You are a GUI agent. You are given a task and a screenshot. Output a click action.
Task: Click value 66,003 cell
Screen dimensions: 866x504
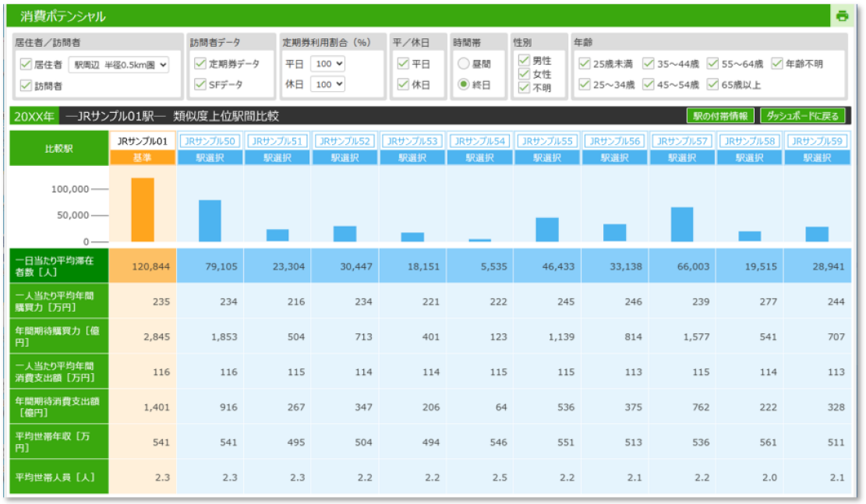click(682, 266)
